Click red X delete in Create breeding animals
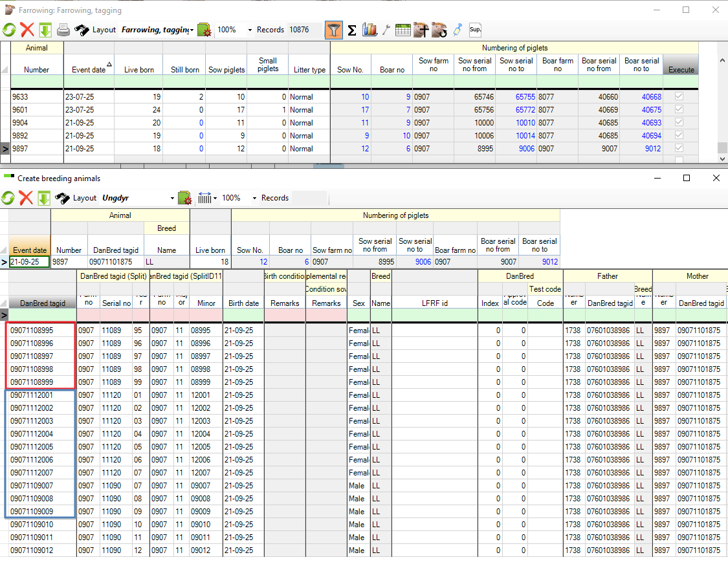 (x=26, y=198)
